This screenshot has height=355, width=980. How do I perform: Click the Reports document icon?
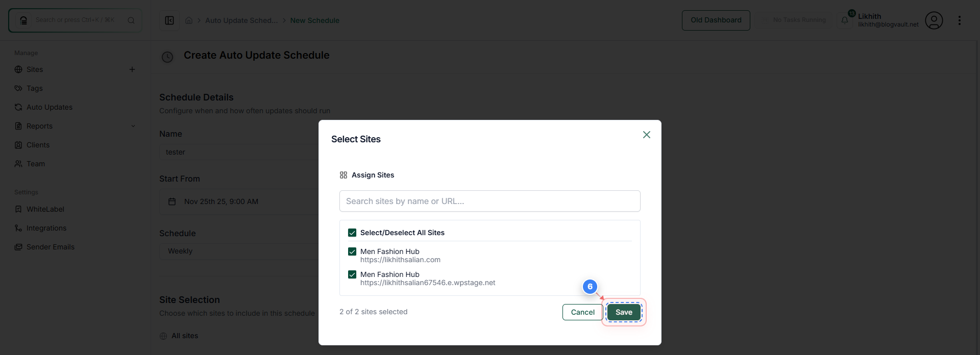tap(18, 126)
